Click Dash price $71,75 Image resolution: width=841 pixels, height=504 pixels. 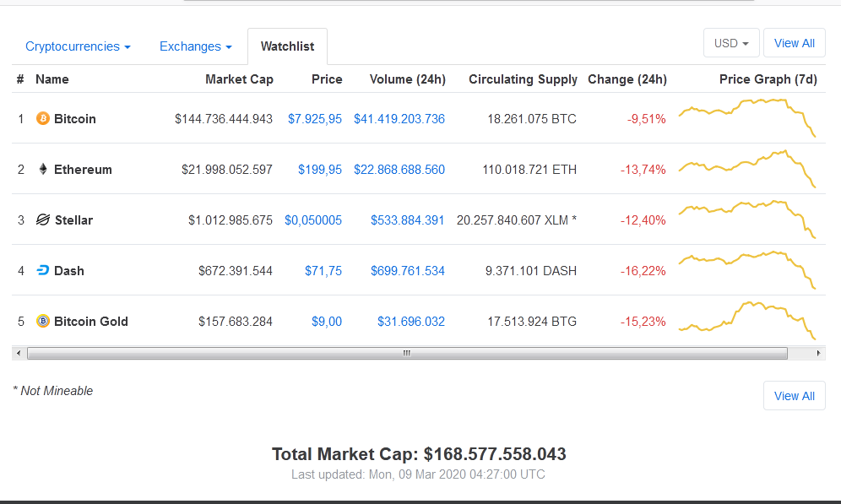(323, 271)
